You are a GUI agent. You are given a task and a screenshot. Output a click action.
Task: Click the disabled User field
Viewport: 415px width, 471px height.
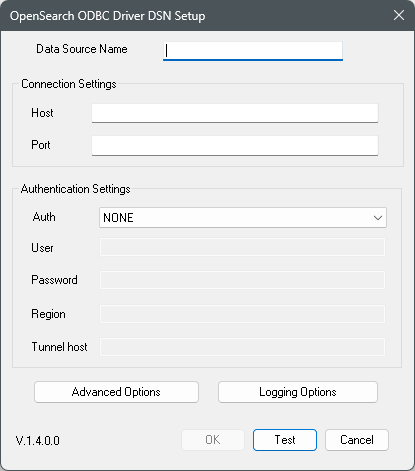tap(242, 247)
